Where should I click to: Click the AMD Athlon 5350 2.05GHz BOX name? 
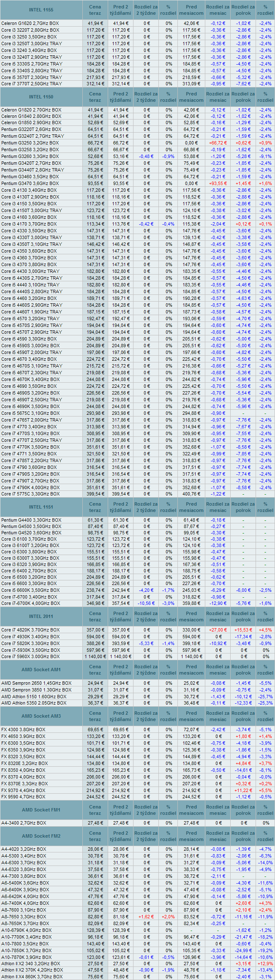tap(34, 703)
